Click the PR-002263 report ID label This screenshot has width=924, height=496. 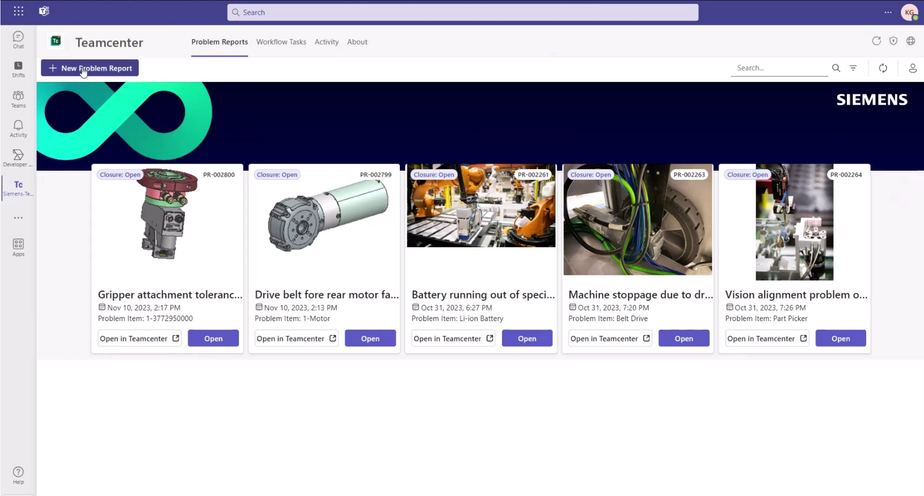tap(689, 174)
